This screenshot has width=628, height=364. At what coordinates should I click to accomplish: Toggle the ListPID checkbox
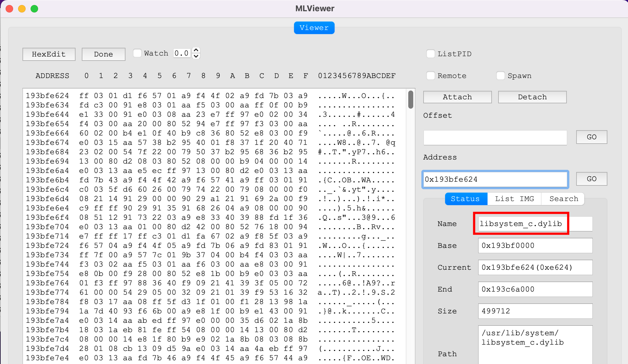(431, 54)
